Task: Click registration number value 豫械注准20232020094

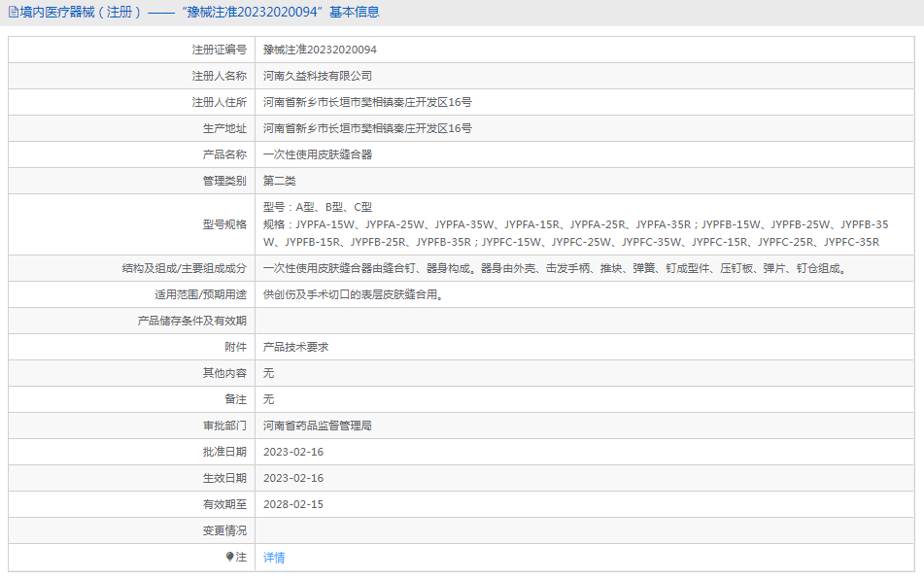Action: (x=320, y=51)
